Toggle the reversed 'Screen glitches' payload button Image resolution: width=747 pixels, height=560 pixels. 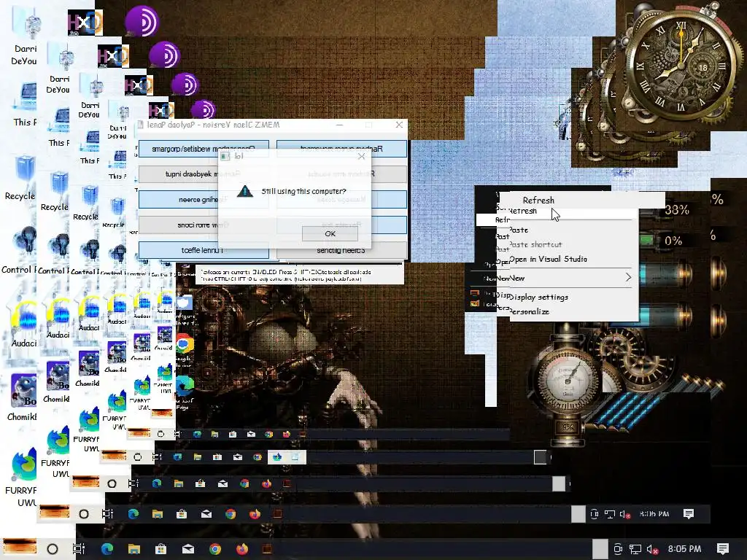tap(341, 251)
